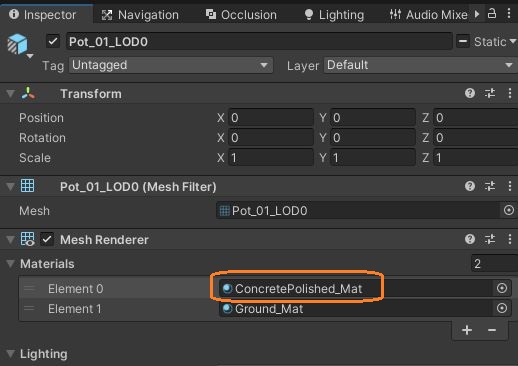Grab the Element 0 reorder handle

[x=29, y=289]
